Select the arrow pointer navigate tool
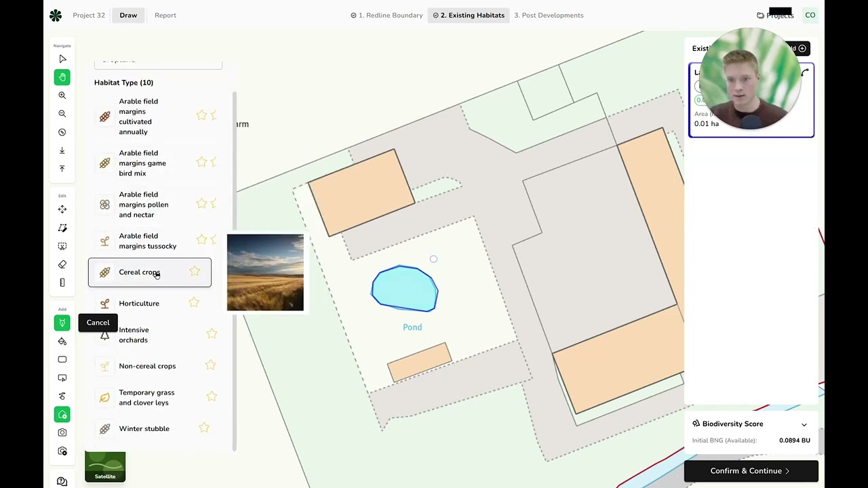Image resolution: width=868 pixels, height=488 pixels. click(x=62, y=59)
